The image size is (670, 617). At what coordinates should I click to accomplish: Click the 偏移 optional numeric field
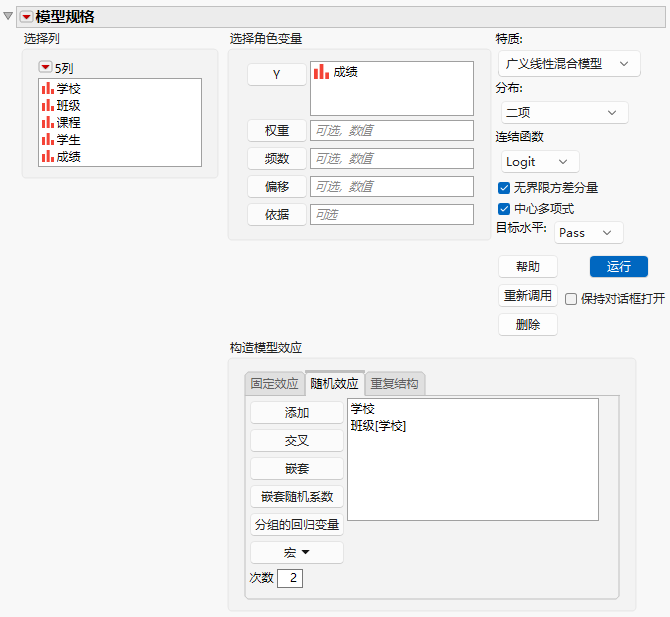[x=392, y=186]
